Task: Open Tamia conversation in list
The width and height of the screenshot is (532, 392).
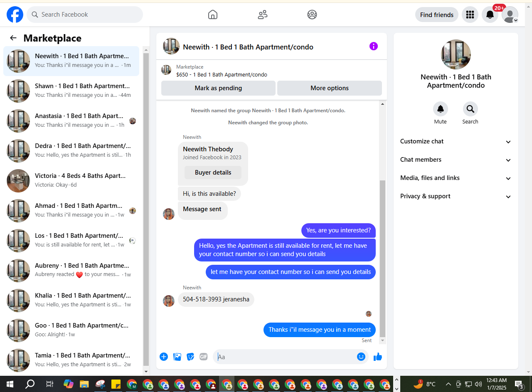Action: pyautogui.click(x=71, y=360)
